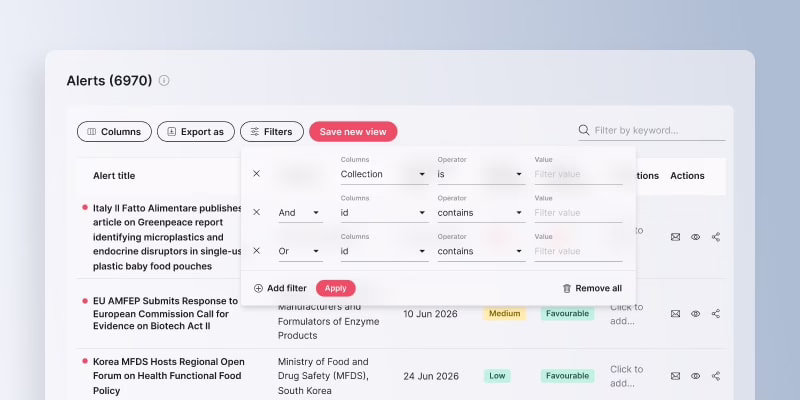This screenshot has height=400, width=800.
Task: Open the 'is' operator dropdown
Action: pos(481,174)
